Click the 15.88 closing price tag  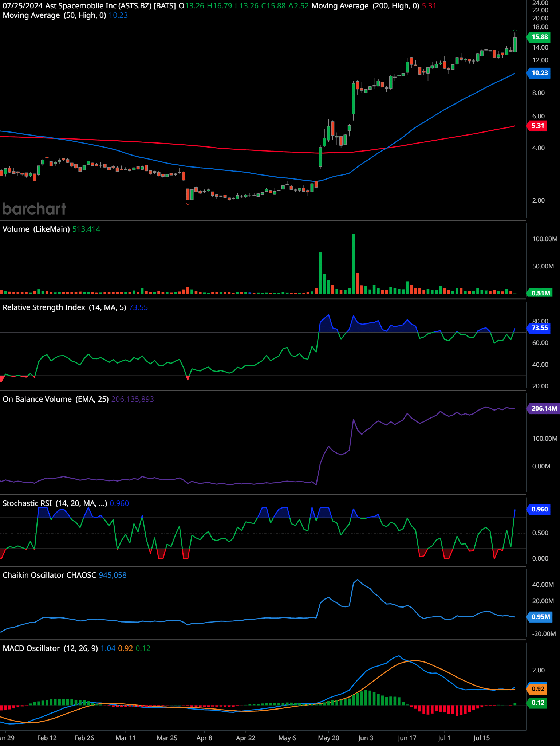tap(539, 37)
